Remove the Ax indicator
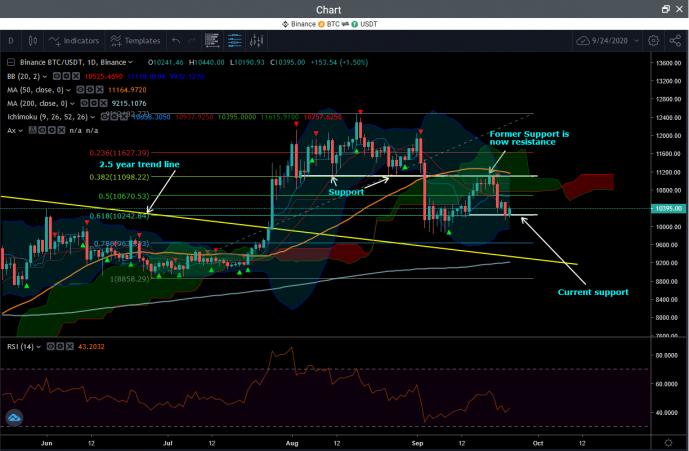 (61, 131)
